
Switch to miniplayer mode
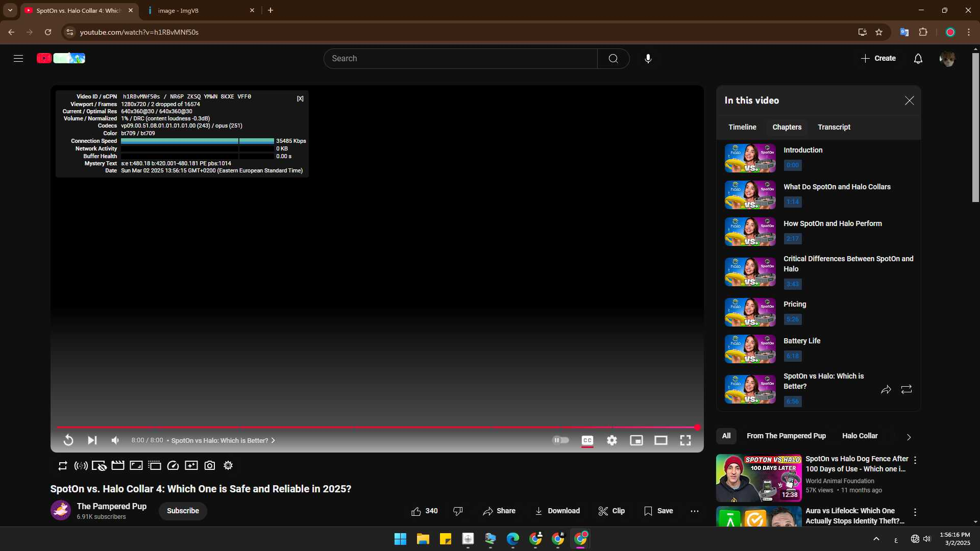tap(636, 440)
